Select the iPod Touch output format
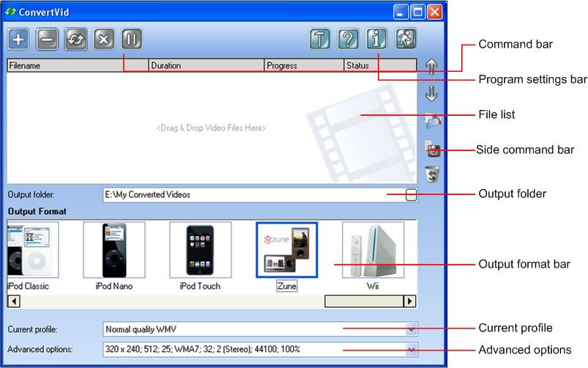Viewport: 588px width, 368px height. 200,251
